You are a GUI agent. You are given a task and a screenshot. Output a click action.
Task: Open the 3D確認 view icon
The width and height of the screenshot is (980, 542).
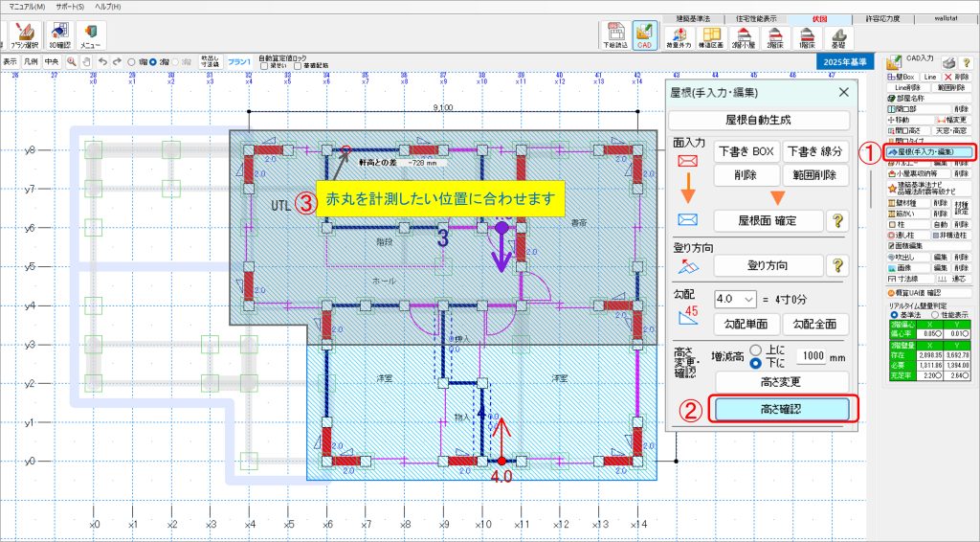click(x=58, y=35)
